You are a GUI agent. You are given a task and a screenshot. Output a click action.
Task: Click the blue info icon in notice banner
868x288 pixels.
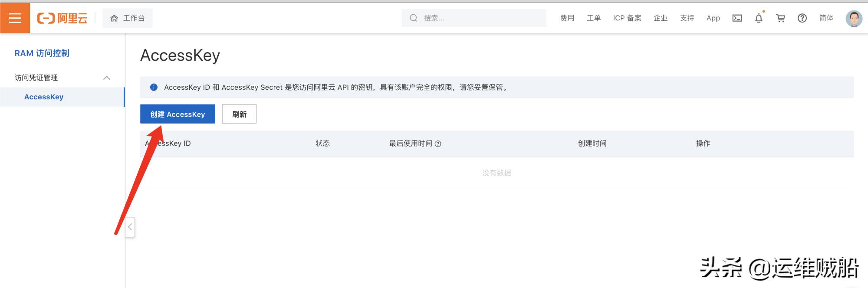tap(154, 87)
